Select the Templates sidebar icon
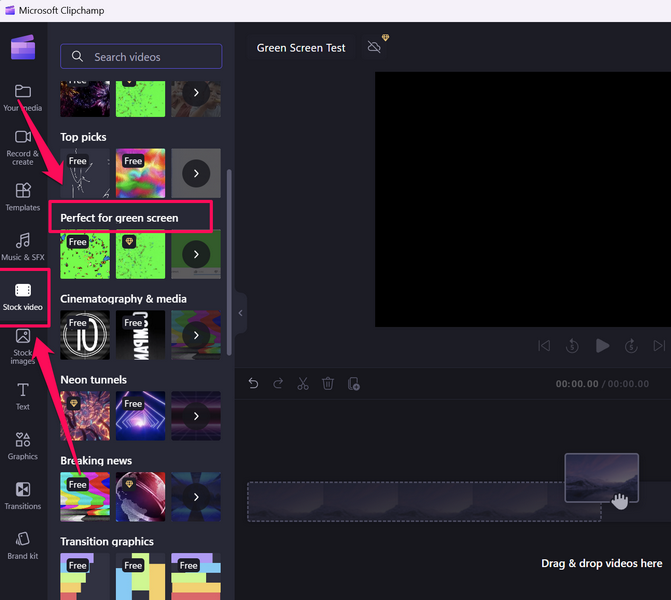The width and height of the screenshot is (671, 600). [23, 196]
